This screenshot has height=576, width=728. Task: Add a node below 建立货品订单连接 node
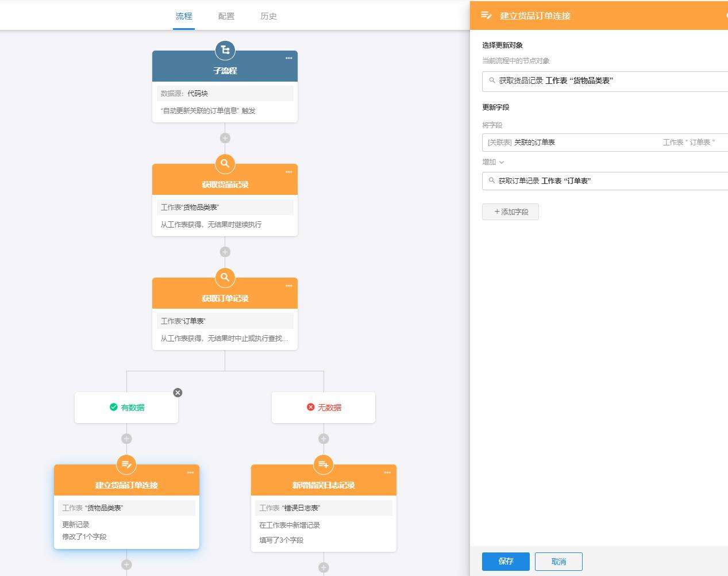pyautogui.click(x=126, y=565)
